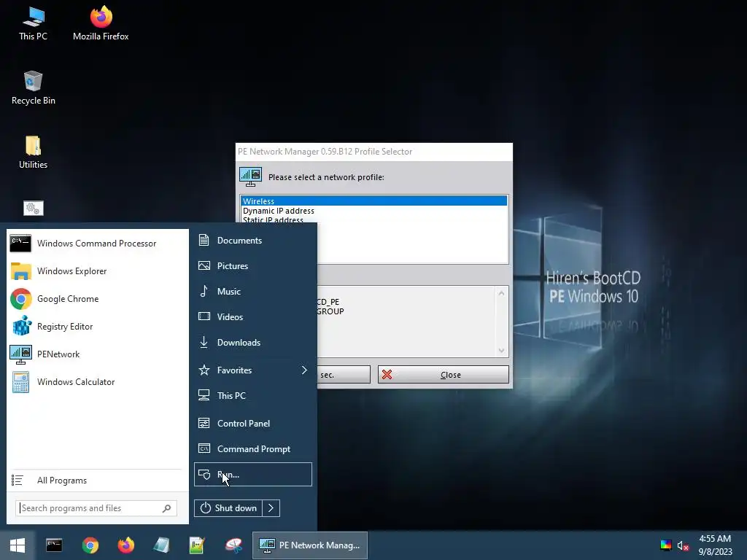Viewport: 747px width, 560px height.
Task: Open Control Panel from Start menu
Action: 253,424
